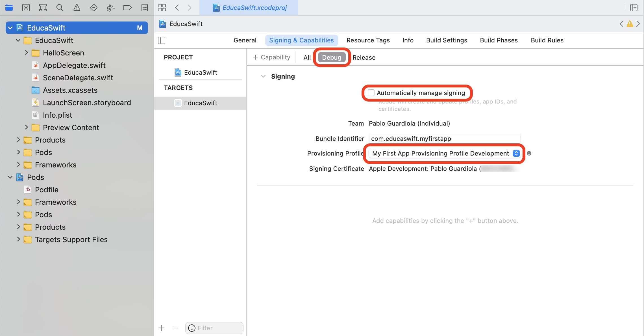Select the Find navigator magnifier icon

60,8
